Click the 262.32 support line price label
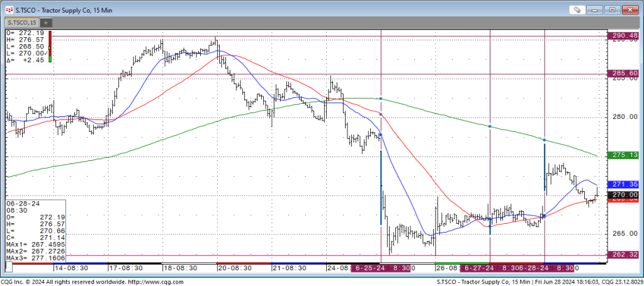Viewport: 644px width, 286px height. coord(624,255)
